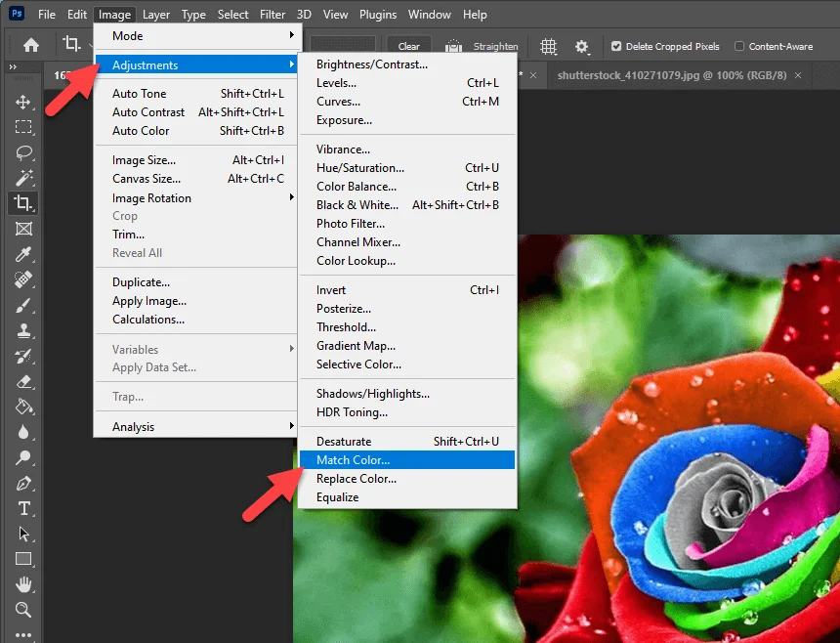Open the 3D menu
Screen dimensions: 840x643
click(x=304, y=15)
